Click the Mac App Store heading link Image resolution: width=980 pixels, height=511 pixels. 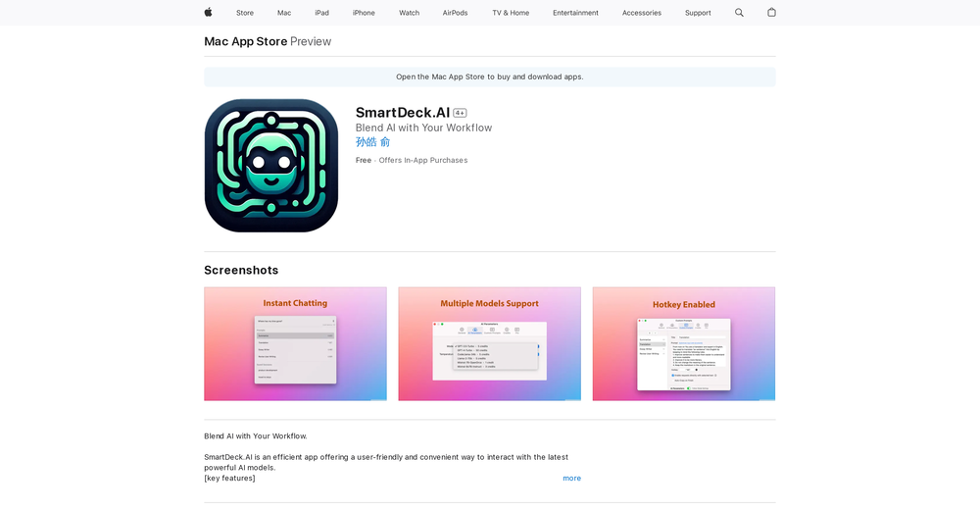(x=246, y=41)
